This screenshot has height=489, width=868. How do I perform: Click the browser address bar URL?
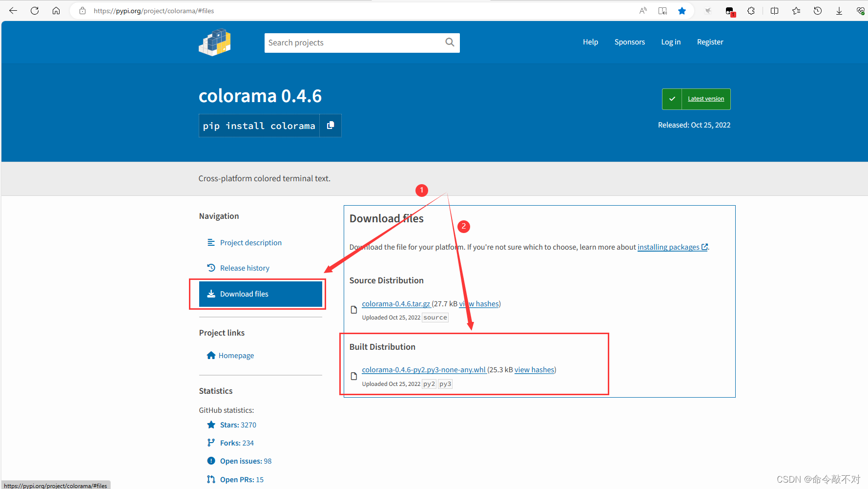pos(154,11)
